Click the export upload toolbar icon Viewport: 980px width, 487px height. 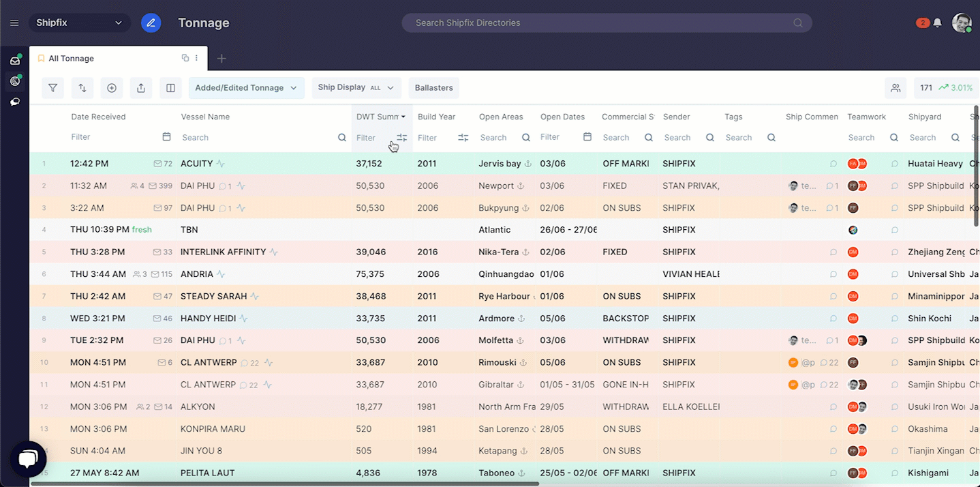141,88
